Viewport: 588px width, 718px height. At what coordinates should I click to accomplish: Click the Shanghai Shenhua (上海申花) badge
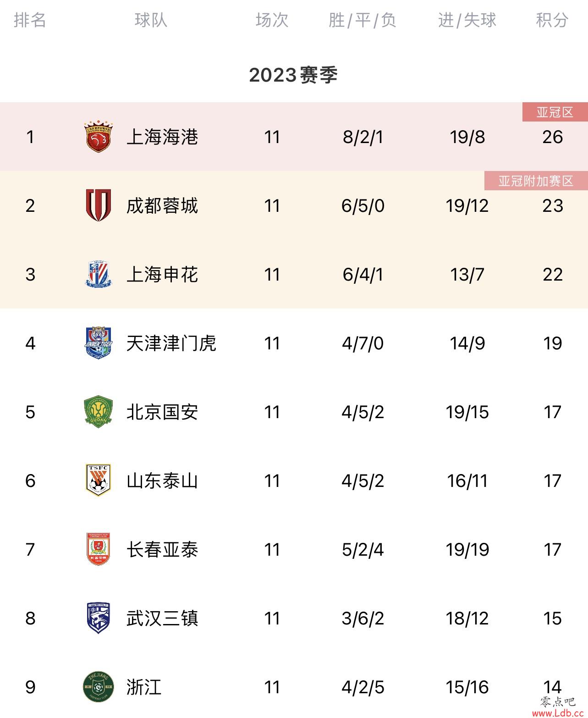99,274
